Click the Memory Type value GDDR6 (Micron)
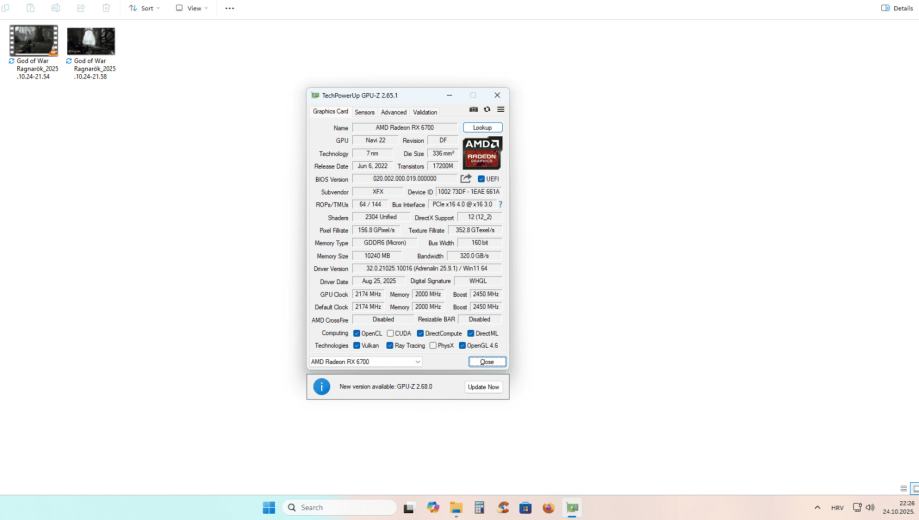Screen dimensions: 919x520 click(x=384, y=243)
